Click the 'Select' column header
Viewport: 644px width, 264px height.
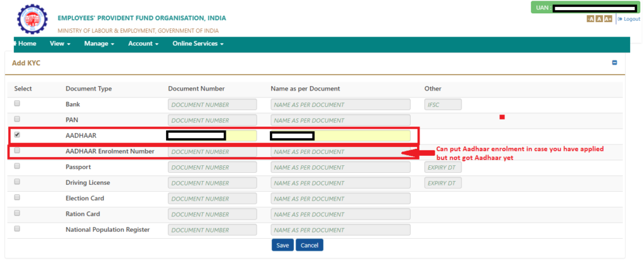[23, 89]
